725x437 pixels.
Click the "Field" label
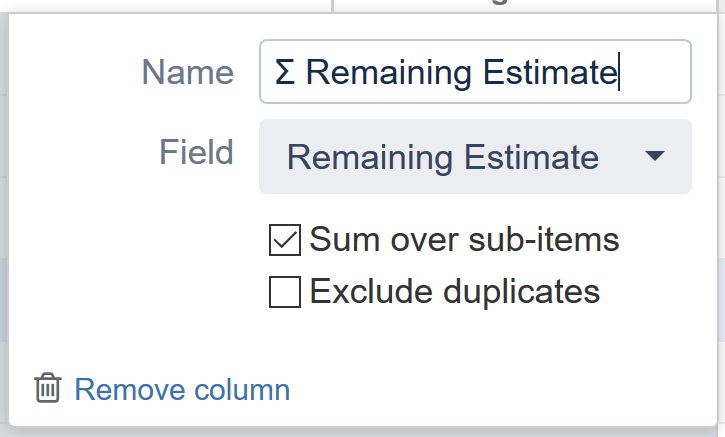coord(196,153)
